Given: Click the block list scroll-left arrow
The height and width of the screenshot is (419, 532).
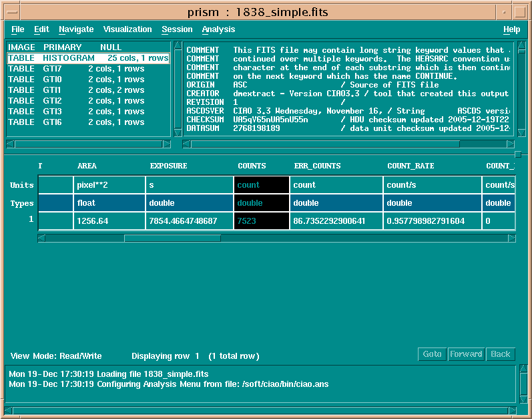Looking at the screenshot, I should [10, 144].
